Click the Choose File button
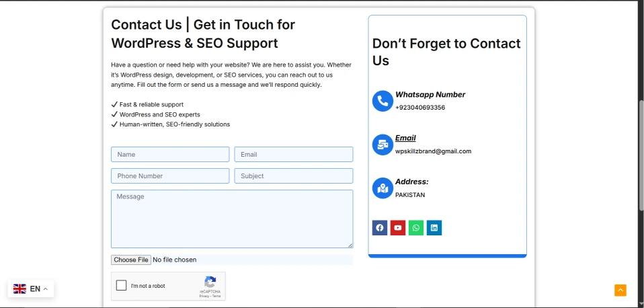Screen dimensions: 644x308 [131, 260]
